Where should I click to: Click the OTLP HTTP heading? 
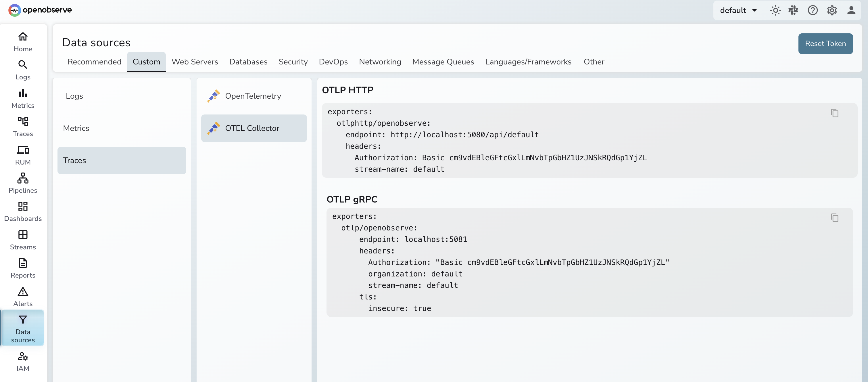(347, 90)
